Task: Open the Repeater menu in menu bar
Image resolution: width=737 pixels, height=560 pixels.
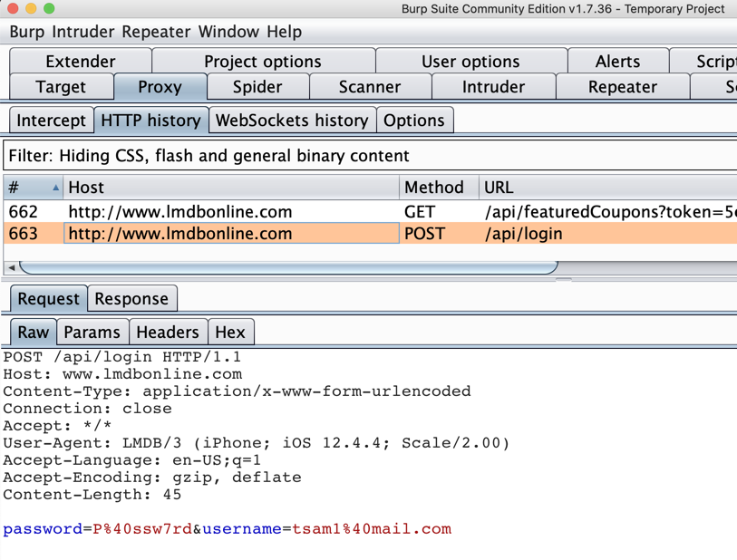Action: [x=156, y=32]
